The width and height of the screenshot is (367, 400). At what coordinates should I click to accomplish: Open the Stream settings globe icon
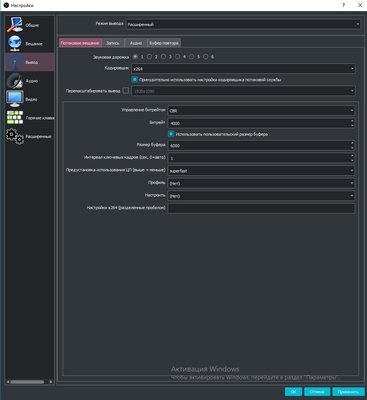15,43
